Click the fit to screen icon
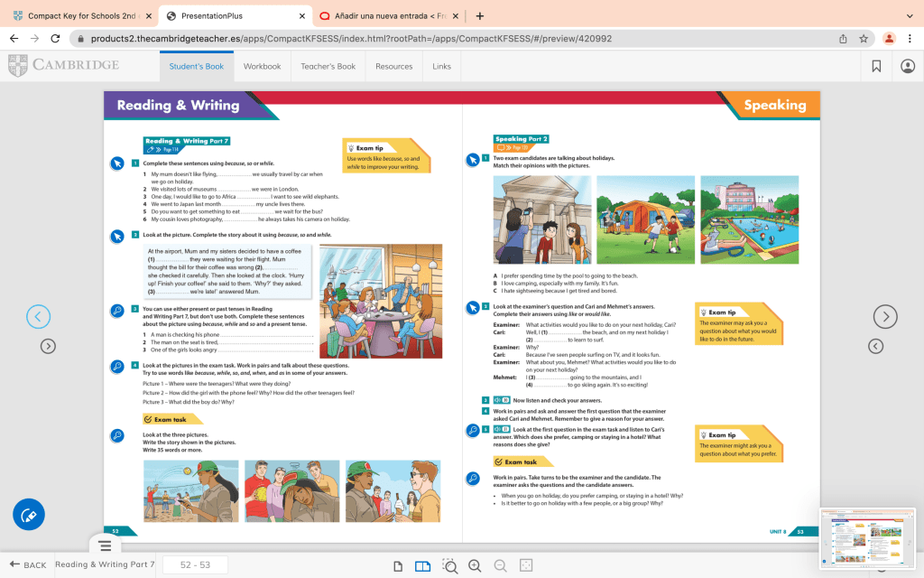Image resolution: width=924 pixels, height=578 pixels. (x=526, y=565)
